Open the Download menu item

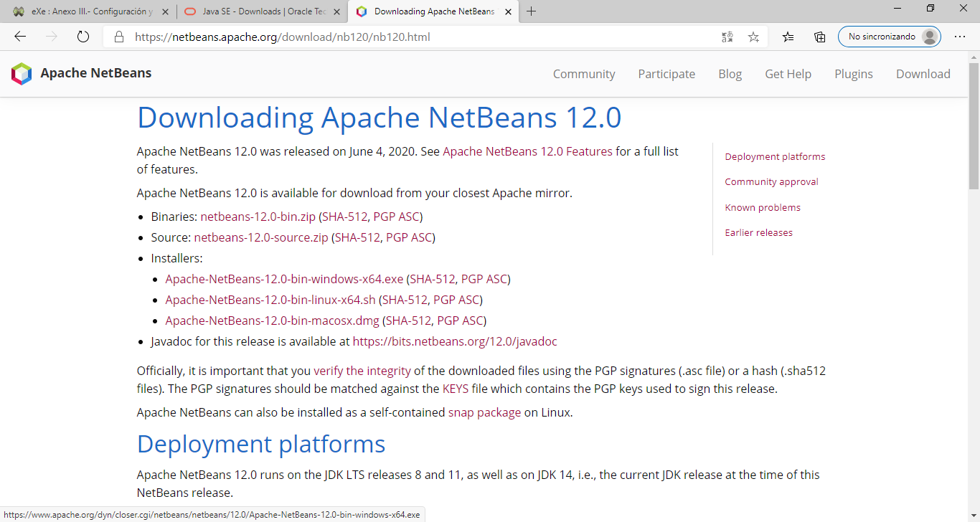[923, 74]
